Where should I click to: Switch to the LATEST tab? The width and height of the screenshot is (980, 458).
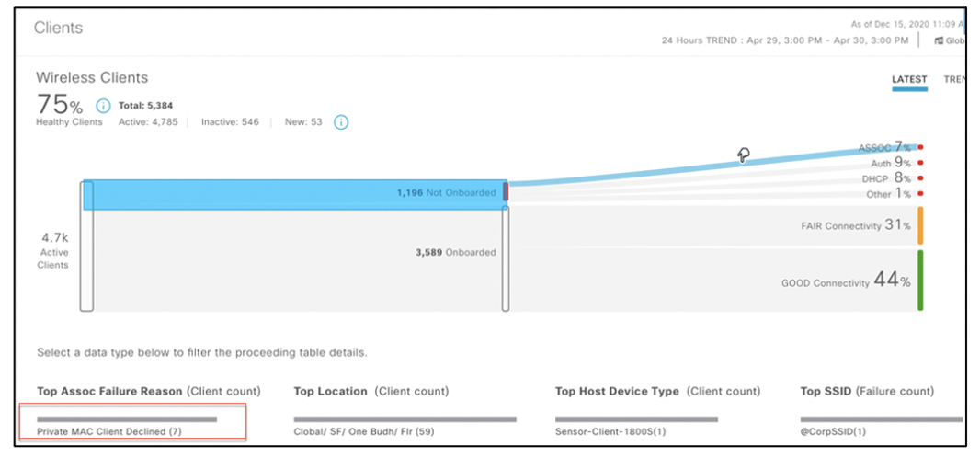[x=908, y=80]
